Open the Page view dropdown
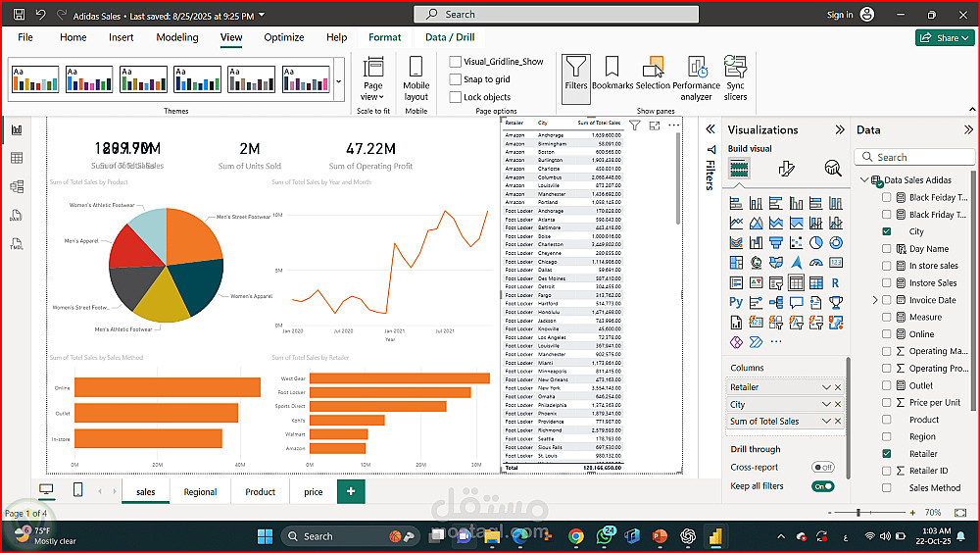The image size is (980, 553). click(x=372, y=78)
